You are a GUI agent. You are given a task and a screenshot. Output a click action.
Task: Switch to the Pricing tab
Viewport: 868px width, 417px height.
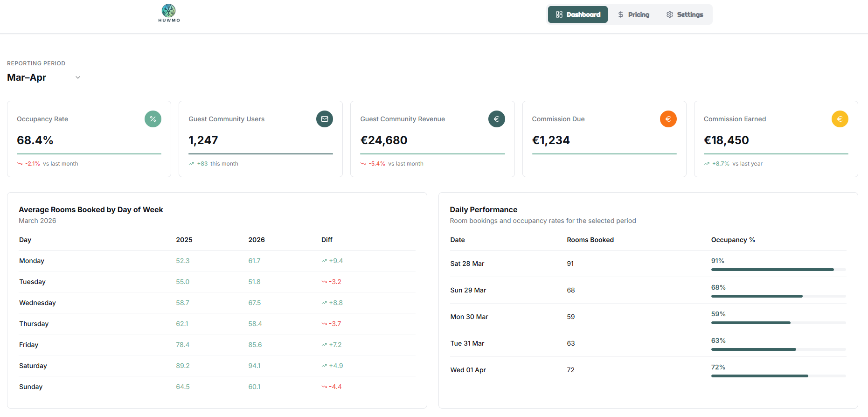click(634, 14)
